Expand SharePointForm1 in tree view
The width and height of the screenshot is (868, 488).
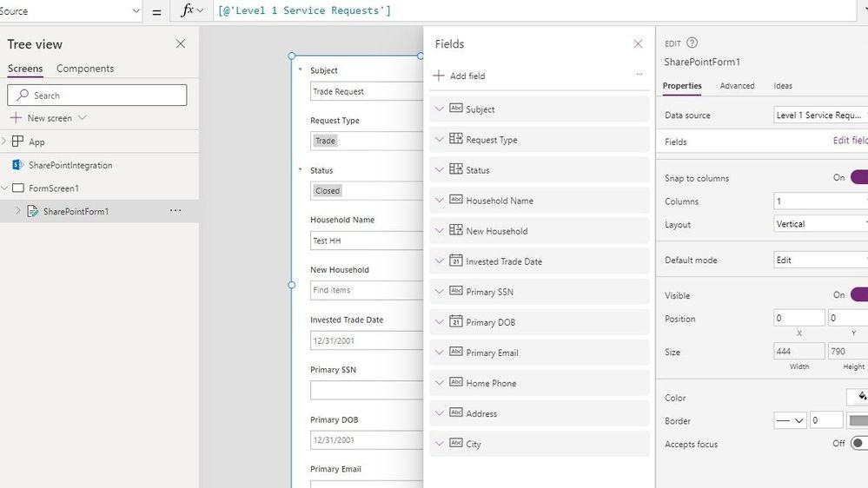coord(18,211)
